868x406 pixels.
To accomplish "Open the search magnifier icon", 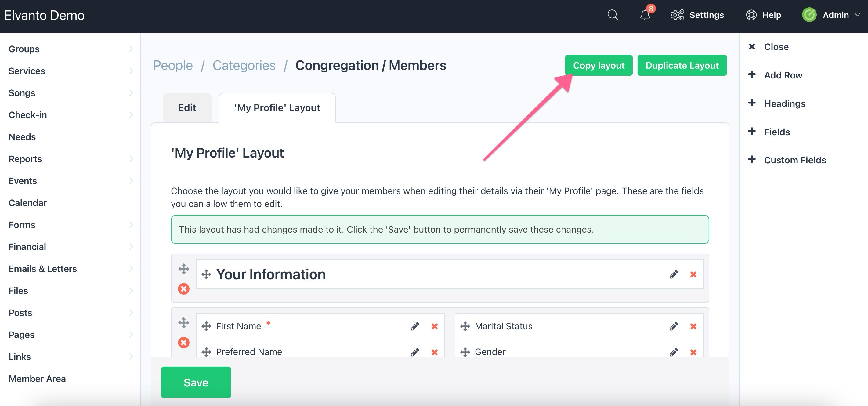I will click(613, 15).
